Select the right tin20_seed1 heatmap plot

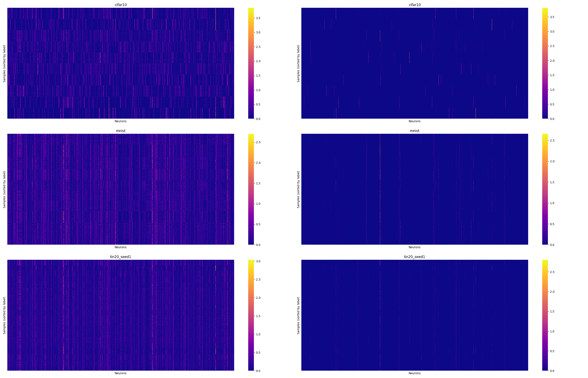pyautogui.click(x=415, y=315)
